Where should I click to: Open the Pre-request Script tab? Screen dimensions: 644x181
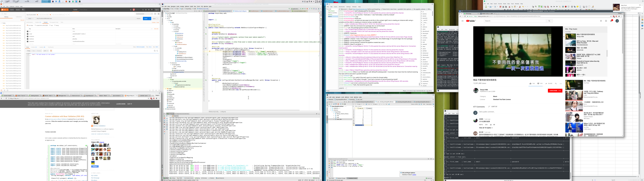(54, 22)
